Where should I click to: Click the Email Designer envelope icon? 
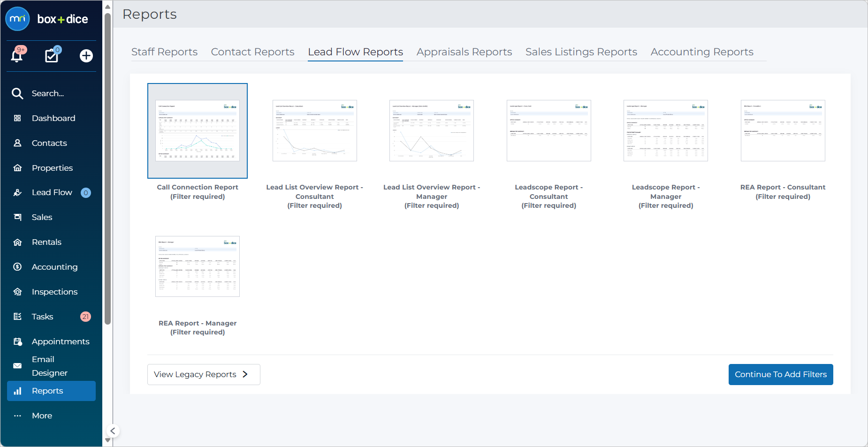pyautogui.click(x=17, y=366)
